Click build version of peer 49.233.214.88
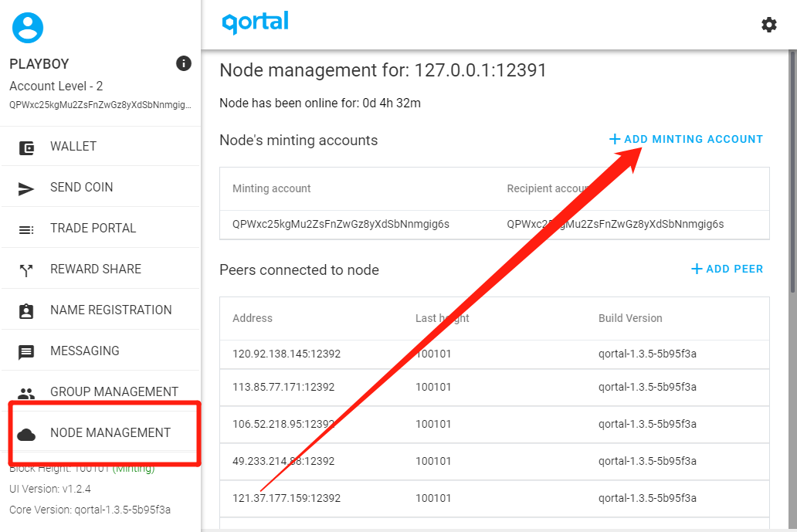Screen dimensions: 797x532 click(x=647, y=462)
